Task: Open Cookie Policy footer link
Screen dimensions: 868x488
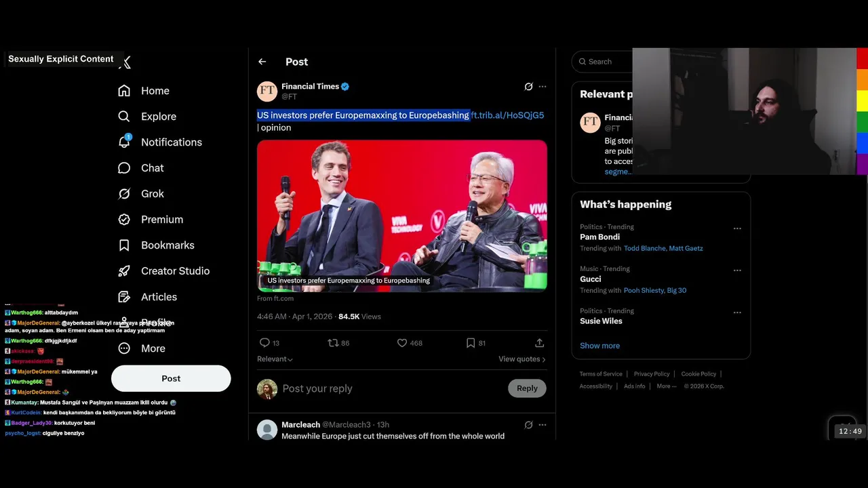Action: [698, 374]
